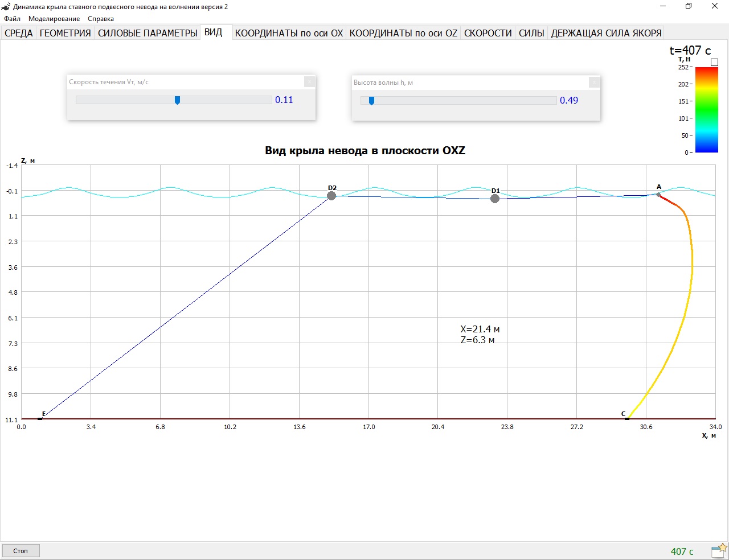Click the D1 buoy marker on the chart
The image size is (729, 560).
(495, 199)
